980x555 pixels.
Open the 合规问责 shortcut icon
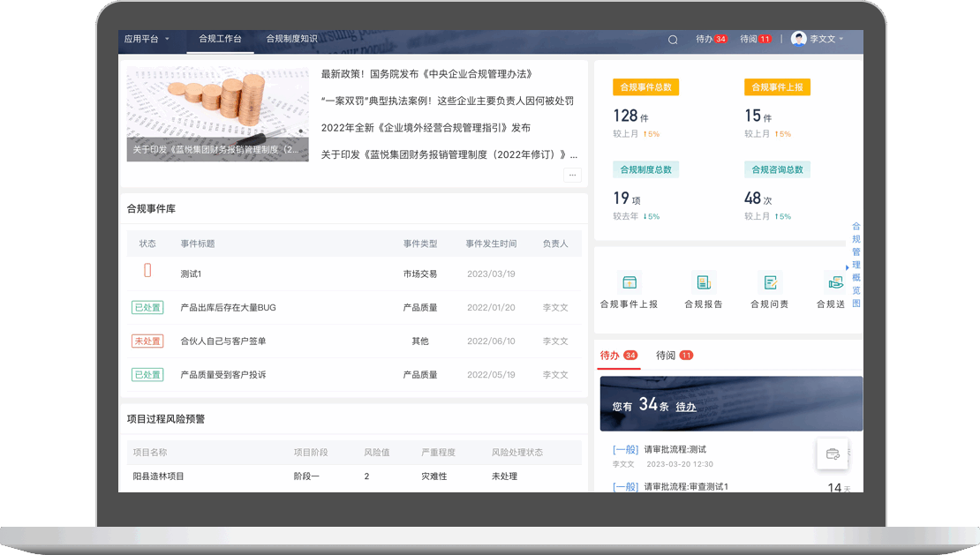[x=770, y=282]
